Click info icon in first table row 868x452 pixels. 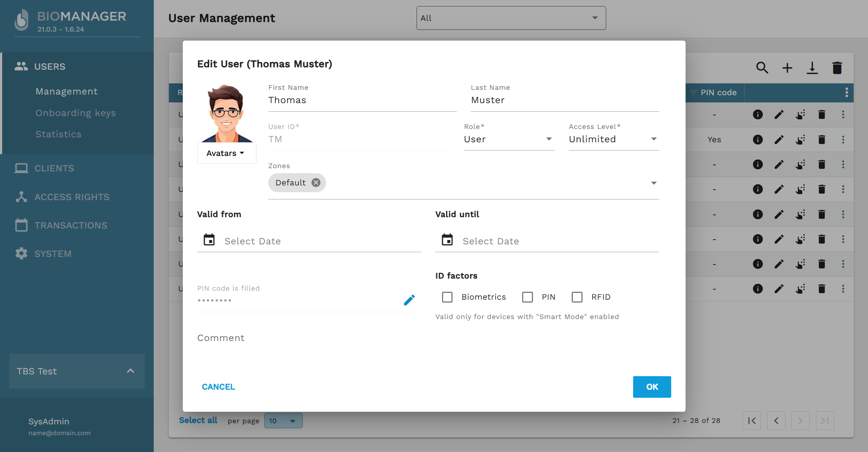tap(758, 115)
